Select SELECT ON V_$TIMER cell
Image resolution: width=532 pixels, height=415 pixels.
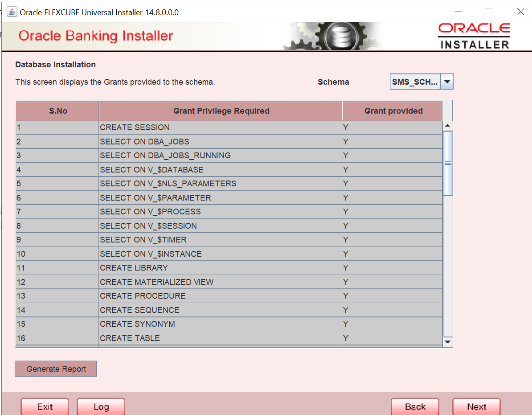pos(221,239)
